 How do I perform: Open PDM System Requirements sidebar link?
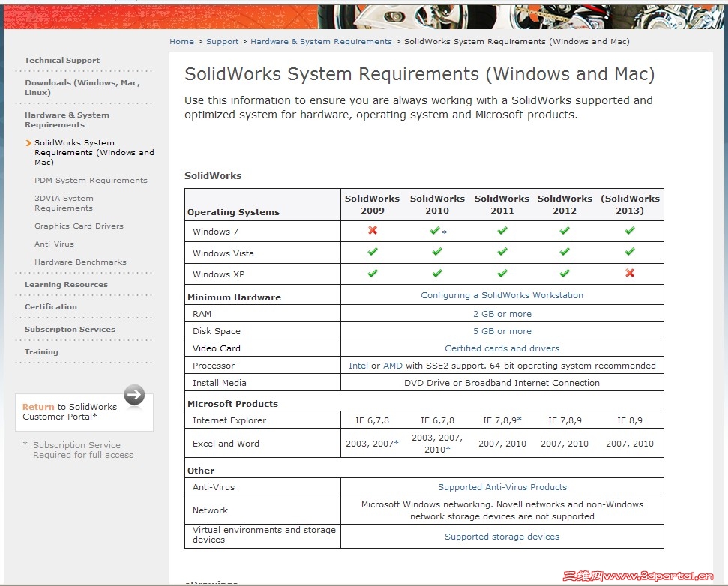(x=91, y=180)
